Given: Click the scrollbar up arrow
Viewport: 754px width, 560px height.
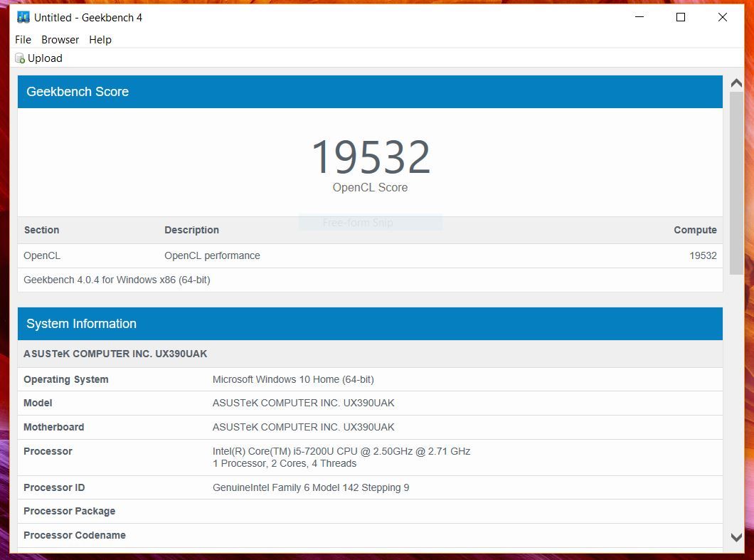Looking at the screenshot, I should [736, 83].
